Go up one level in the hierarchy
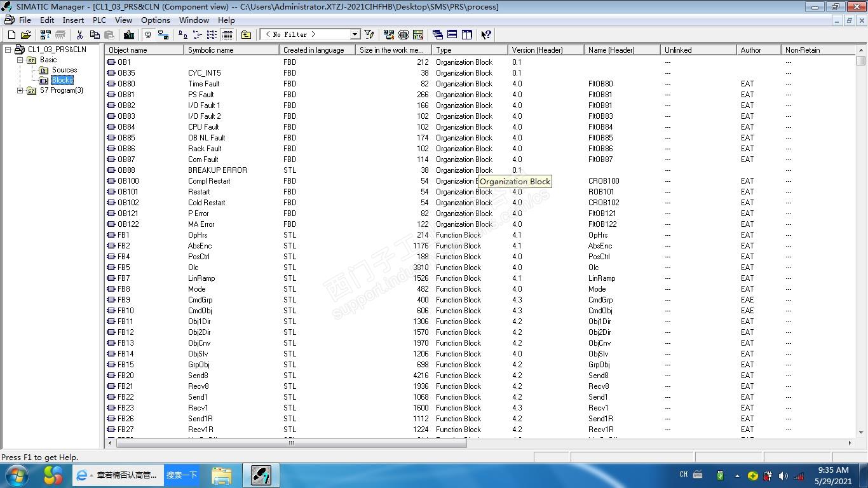Image resolution: width=868 pixels, height=488 pixels. coord(246,35)
